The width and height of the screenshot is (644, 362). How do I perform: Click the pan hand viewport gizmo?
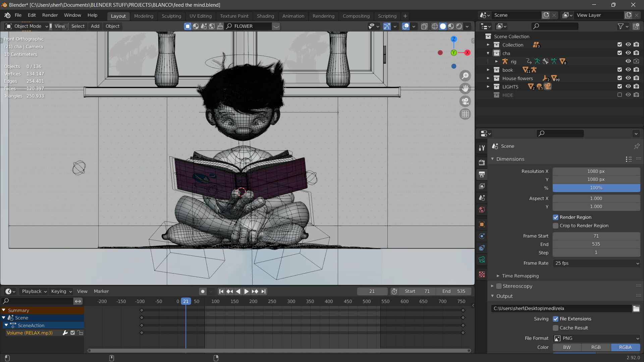(x=465, y=88)
